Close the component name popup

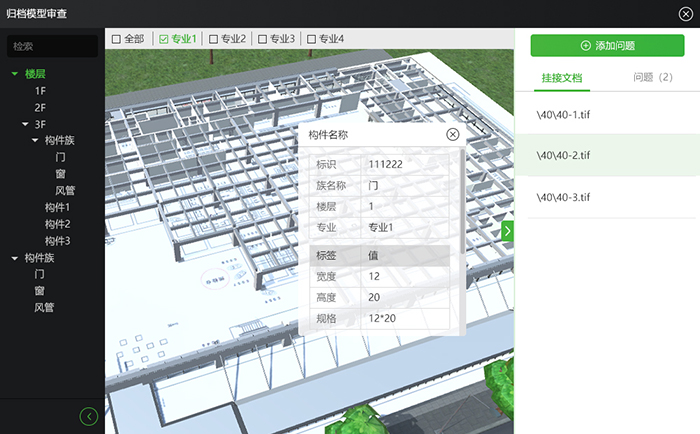point(452,134)
